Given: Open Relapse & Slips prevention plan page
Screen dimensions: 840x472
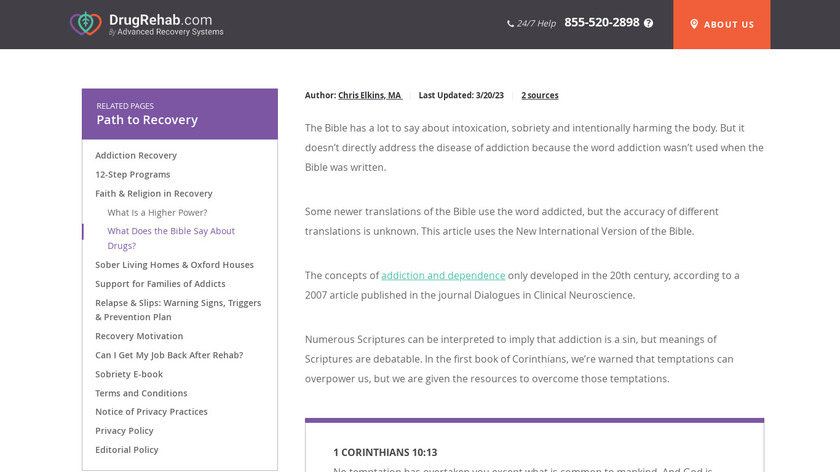Looking at the screenshot, I should 178,310.
